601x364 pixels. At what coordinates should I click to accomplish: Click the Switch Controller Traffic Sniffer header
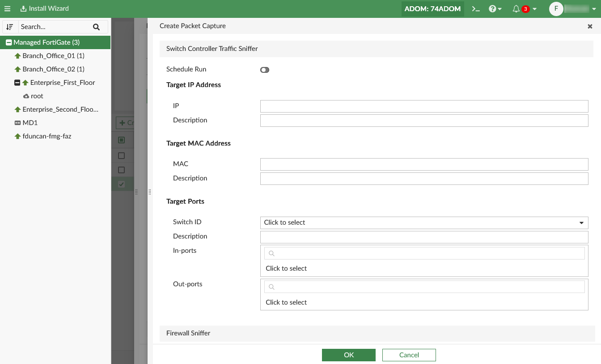pos(376,49)
